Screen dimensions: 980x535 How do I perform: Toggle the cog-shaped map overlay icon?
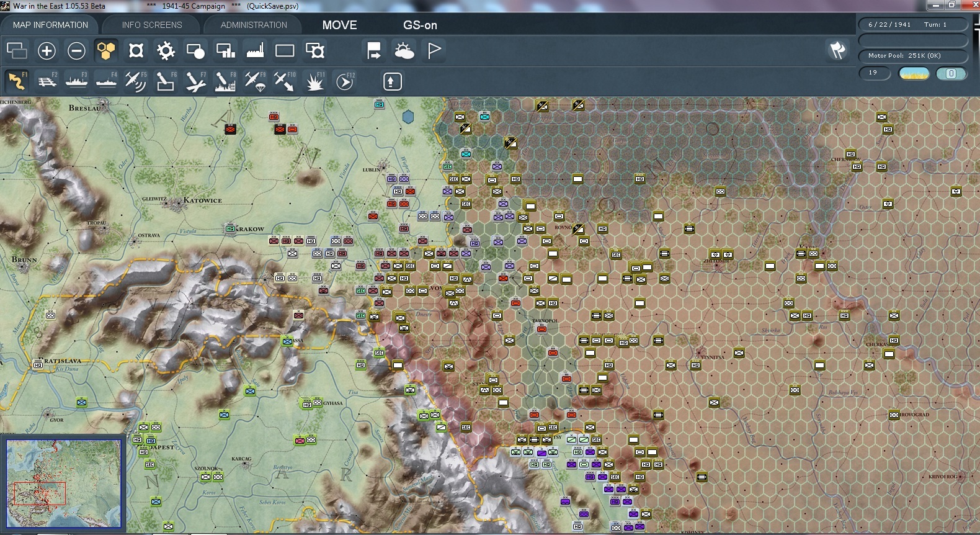pyautogui.click(x=166, y=50)
